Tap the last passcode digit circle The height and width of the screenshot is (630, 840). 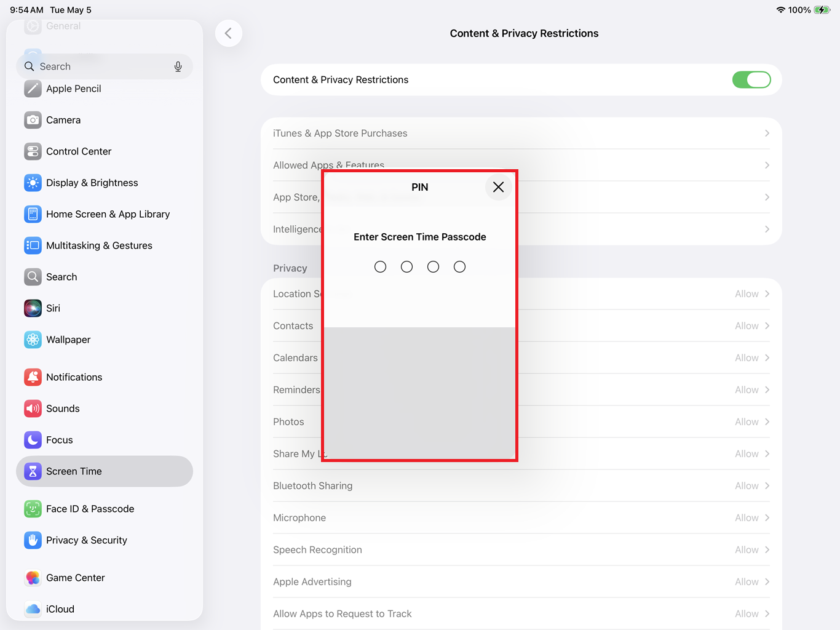459,266
